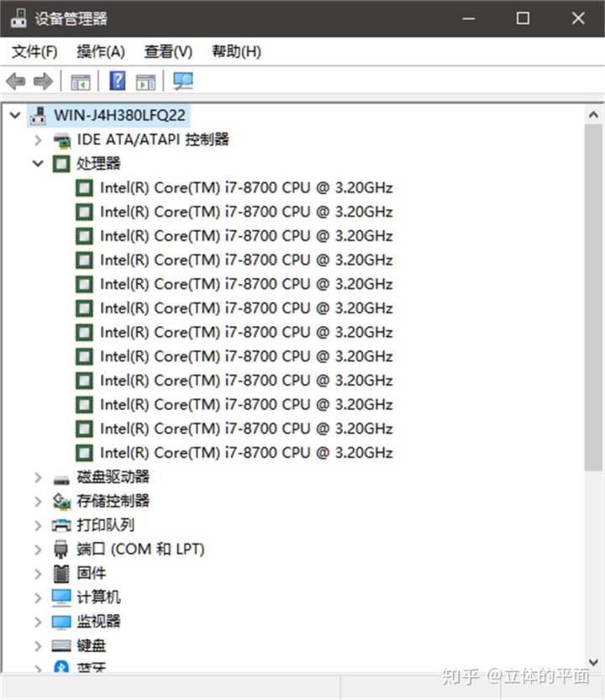Click the 键盘 keyboard icon
Screen dimensions: 605x700
tap(61, 645)
